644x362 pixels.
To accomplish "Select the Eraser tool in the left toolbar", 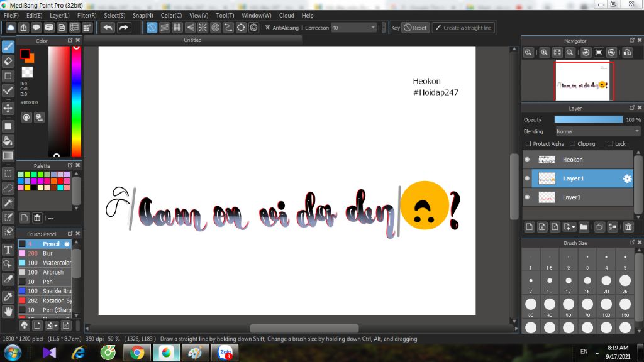I will (x=8, y=61).
